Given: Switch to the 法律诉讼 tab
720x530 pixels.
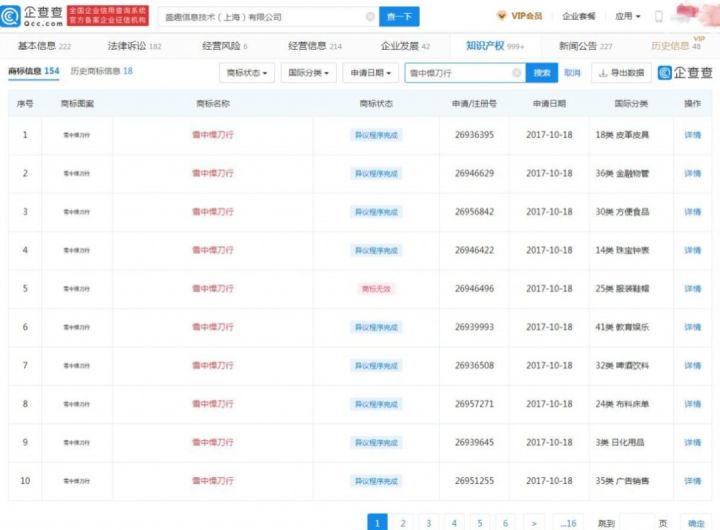Looking at the screenshot, I should click(134, 46).
